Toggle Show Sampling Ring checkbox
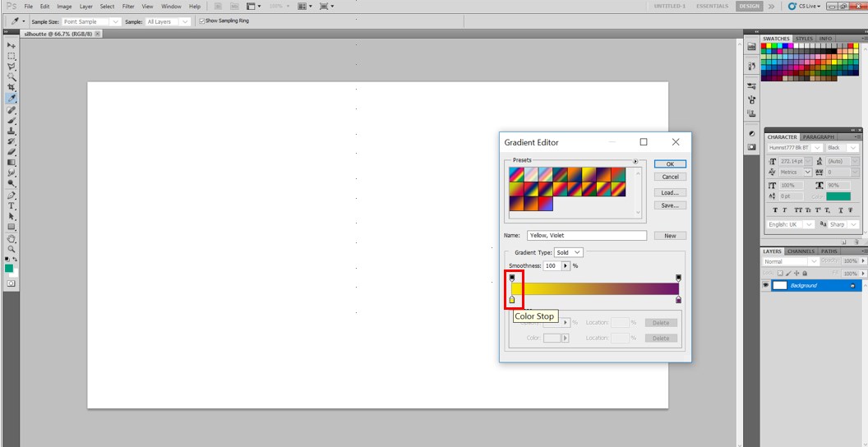This screenshot has width=868, height=447. pos(202,21)
